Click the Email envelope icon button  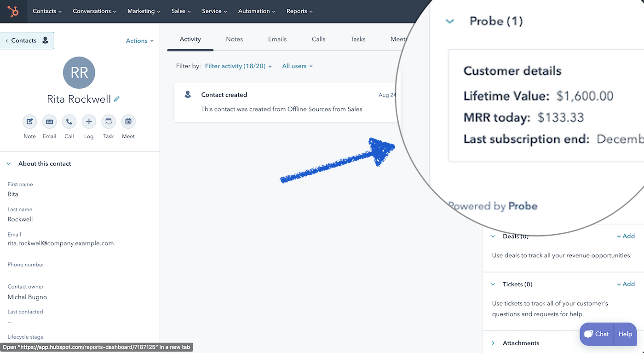coord(49,122)
